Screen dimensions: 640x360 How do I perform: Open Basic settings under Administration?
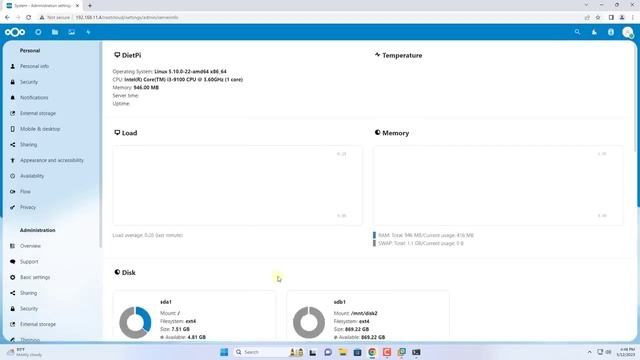click(x=35, y=278)
